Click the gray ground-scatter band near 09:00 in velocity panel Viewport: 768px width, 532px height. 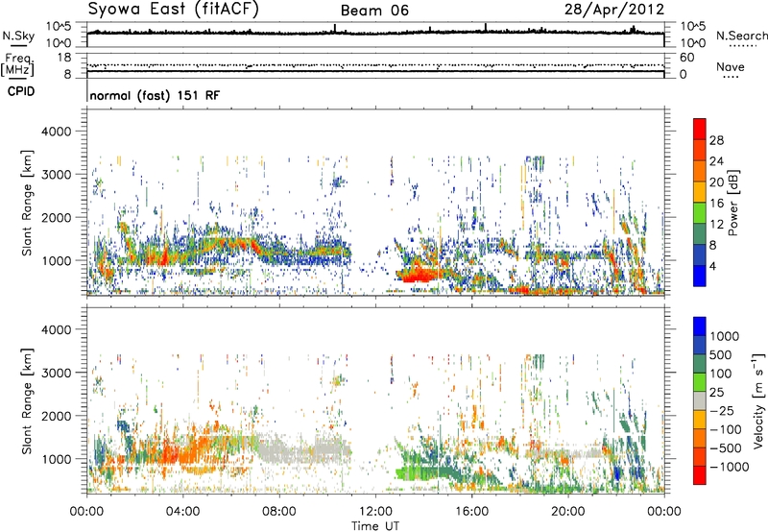pyautogui.click(x=303, y=449)
